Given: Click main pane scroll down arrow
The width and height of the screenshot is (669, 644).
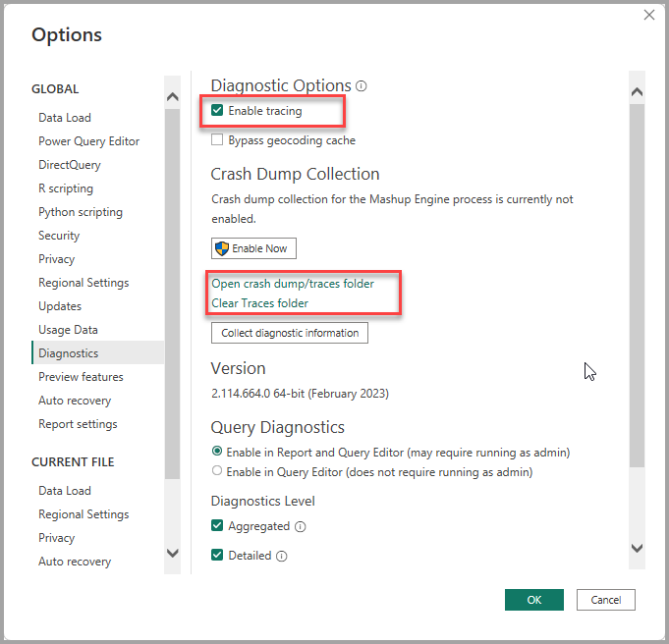Looking at the screenshot, I should click(637, 548).
